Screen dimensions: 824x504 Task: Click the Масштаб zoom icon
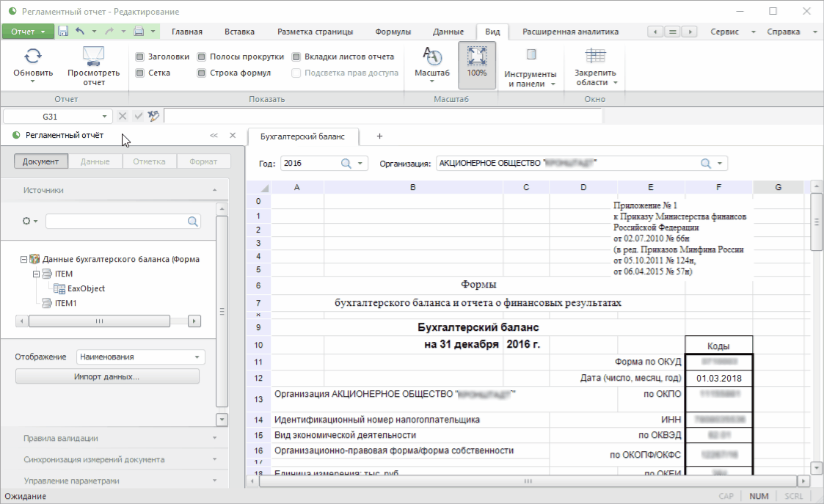431,56
